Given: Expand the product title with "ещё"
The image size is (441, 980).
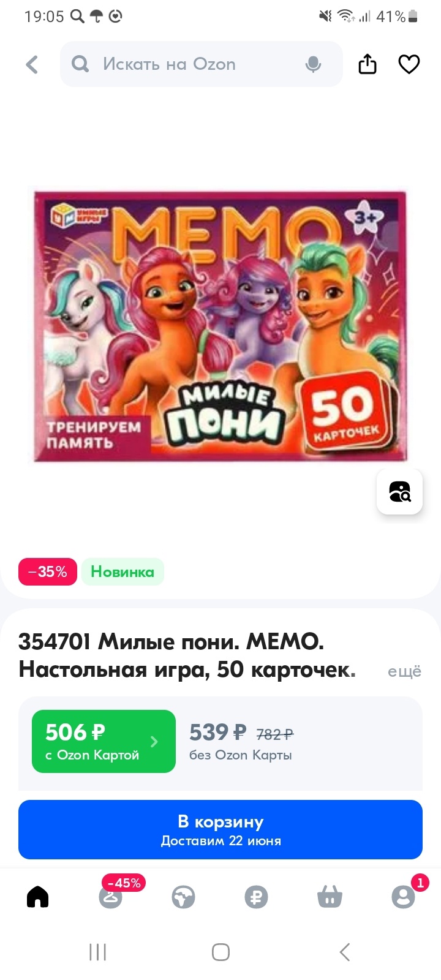Looking at the screenshot, I should click(x=404, y=671).
